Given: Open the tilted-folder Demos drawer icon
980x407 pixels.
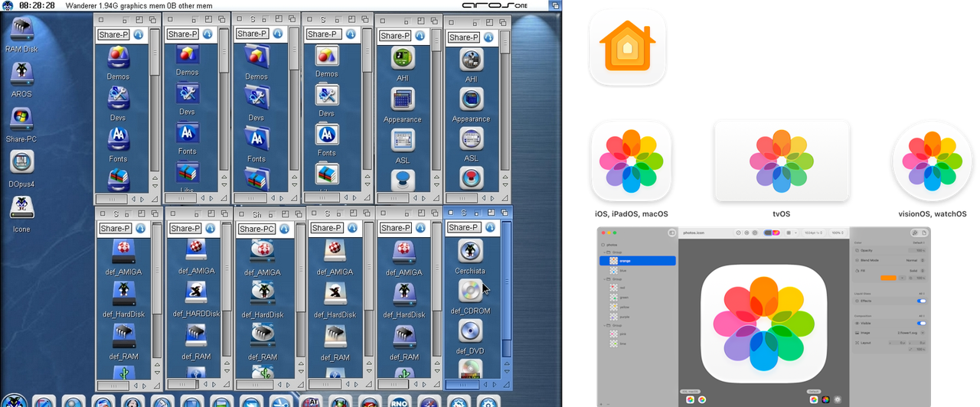Looking at the screenshot, I should click(256, 56).
